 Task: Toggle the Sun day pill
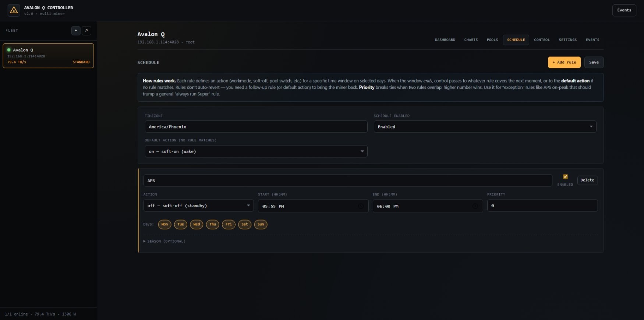pos(261,224)
